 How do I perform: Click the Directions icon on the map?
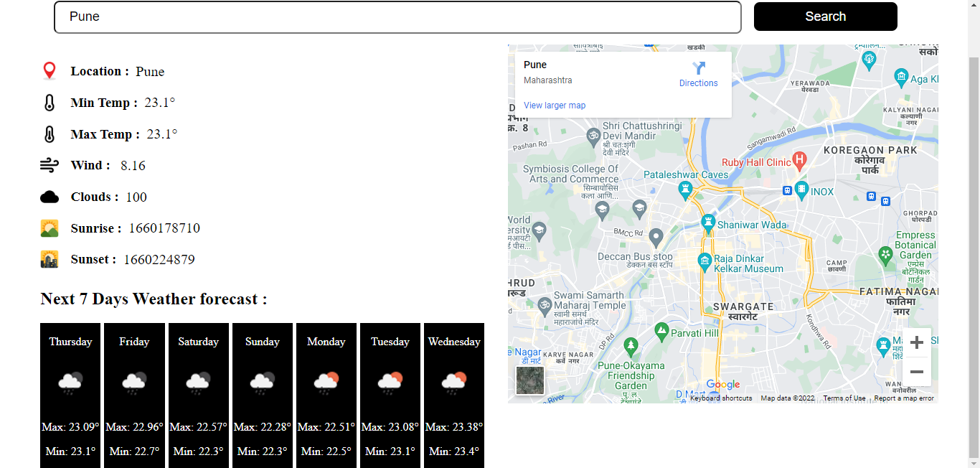[x=698, y=67]
